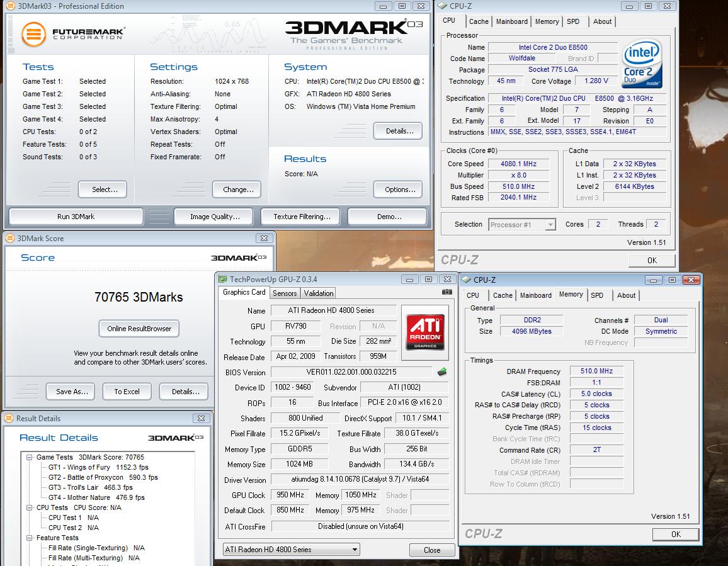Collapse the Game Tests tree node
The width and height of the screenshot is (728, 566).
click(x=29, y=457)
